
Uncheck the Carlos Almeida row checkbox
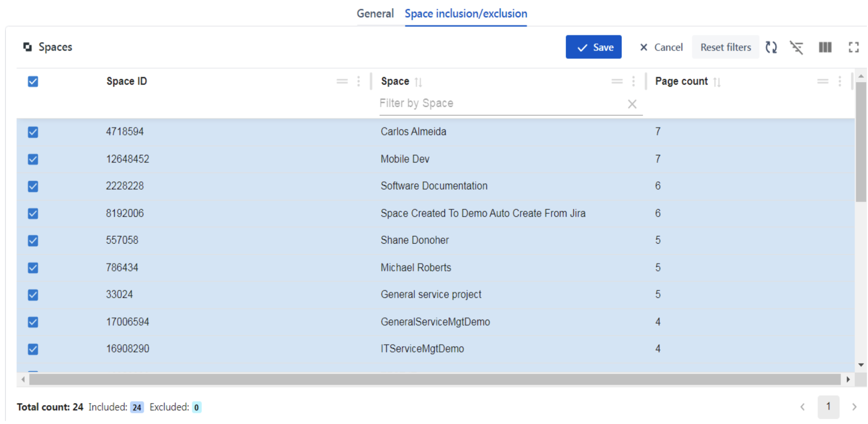point(33,132)
